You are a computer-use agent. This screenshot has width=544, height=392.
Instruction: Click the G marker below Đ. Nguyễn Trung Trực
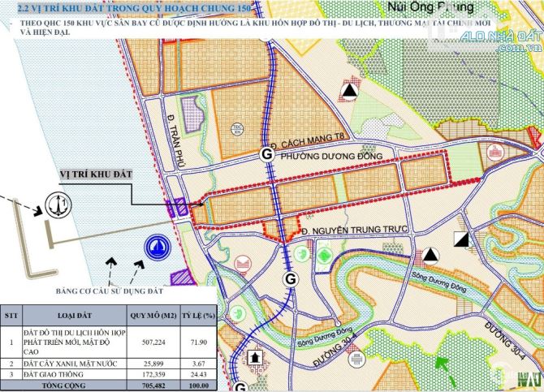pyautogui.click(x=289, y=279)
